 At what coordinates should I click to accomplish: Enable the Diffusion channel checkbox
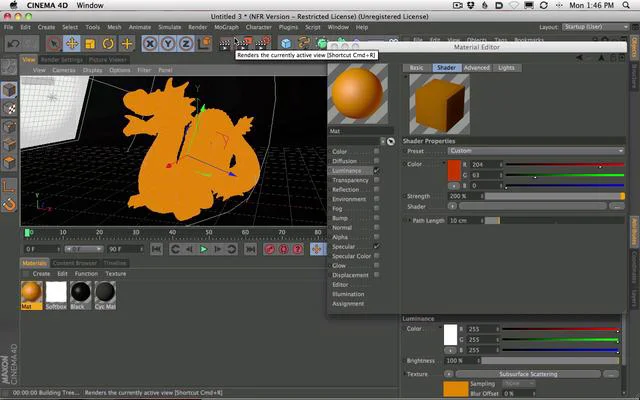[376, 160]
